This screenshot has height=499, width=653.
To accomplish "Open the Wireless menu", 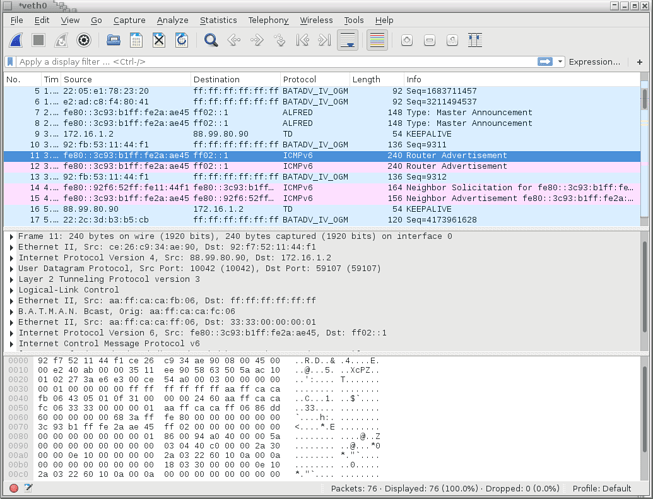I will click(x=316, y=20).
